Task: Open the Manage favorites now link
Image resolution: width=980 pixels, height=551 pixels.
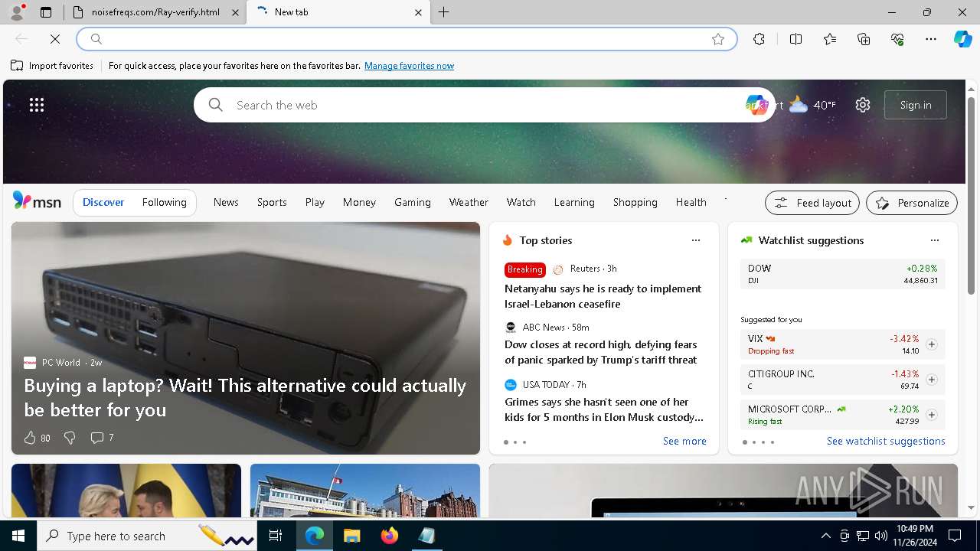Action: (409, 66)
